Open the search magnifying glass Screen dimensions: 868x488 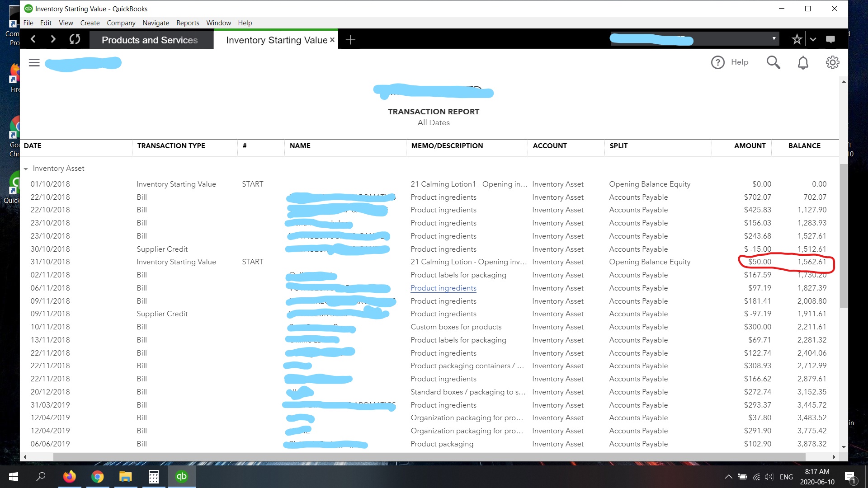(x=773, y=62)
